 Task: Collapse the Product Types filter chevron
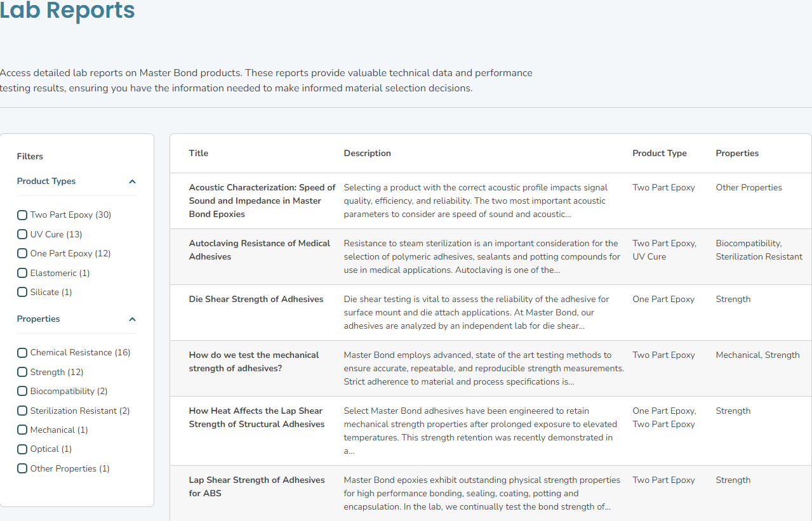tap(132, 181)
